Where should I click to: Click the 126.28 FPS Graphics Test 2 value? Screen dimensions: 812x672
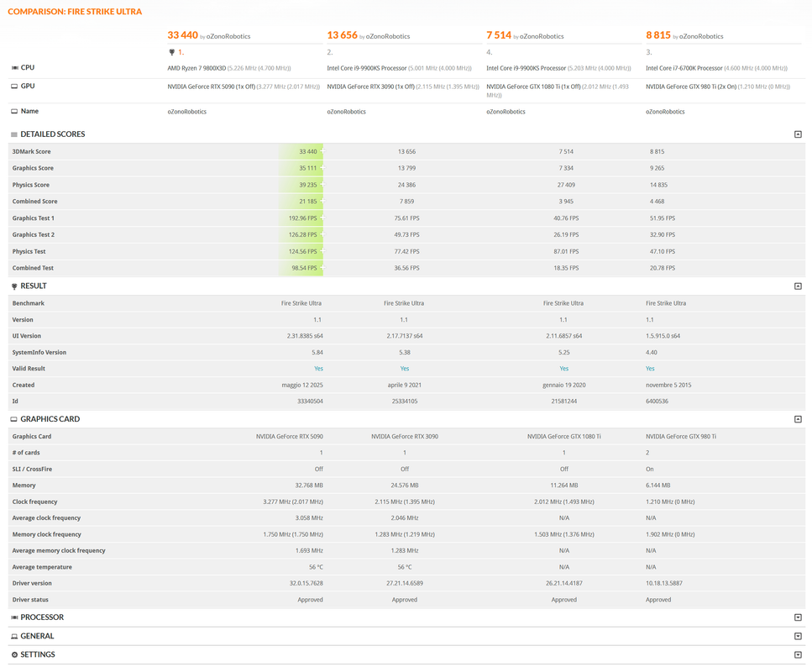coord(302,234)
